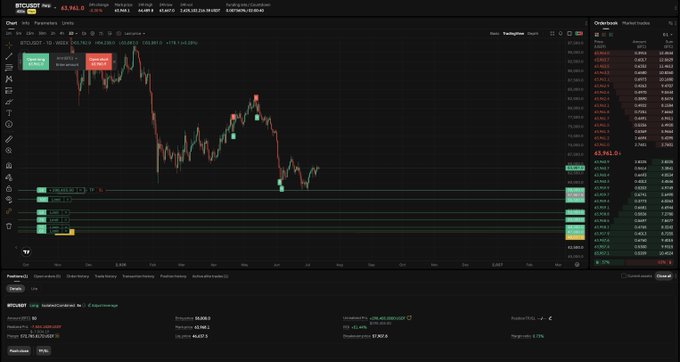Select the Orderbook tab
The height and width of the screenshot is (362, 680).
click(606, 23)
